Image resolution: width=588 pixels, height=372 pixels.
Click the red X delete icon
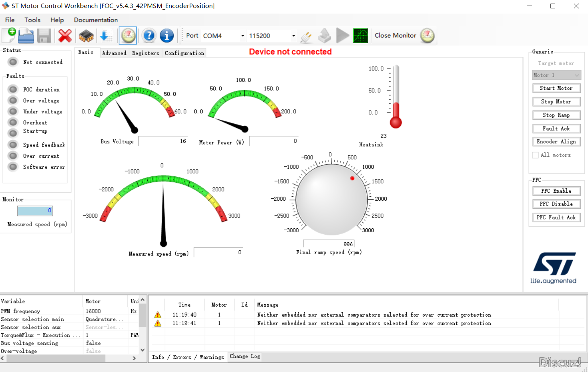65,36
